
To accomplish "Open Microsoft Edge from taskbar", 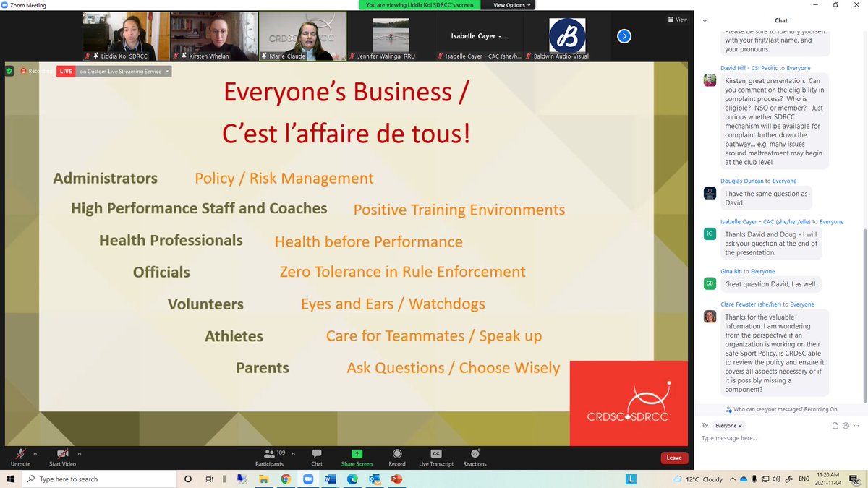I will [x=352, y=479].
